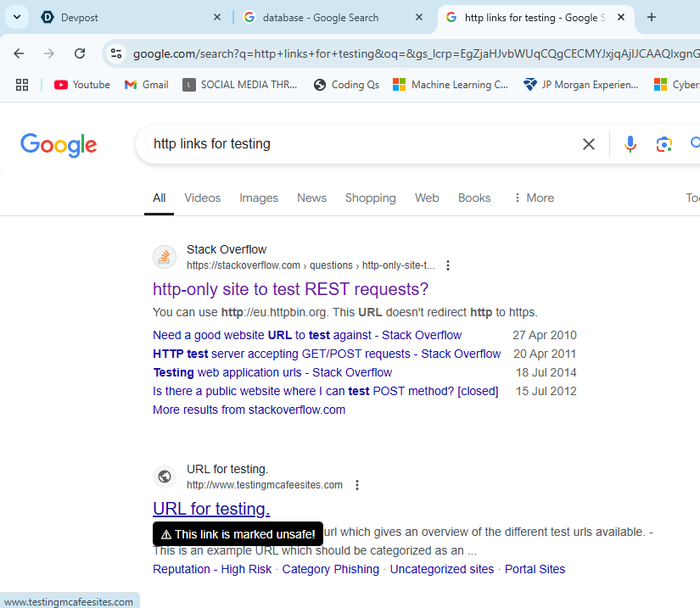Image resolution: width=700 pixels, height=608 pixels.
Task: Open Category Phishing sitelink
Action: [330, 569]
